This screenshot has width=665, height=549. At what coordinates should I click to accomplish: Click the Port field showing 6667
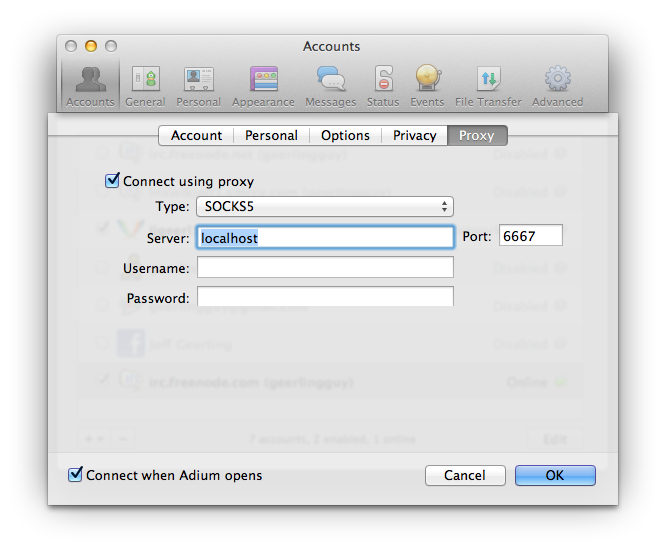click(531, 235)
